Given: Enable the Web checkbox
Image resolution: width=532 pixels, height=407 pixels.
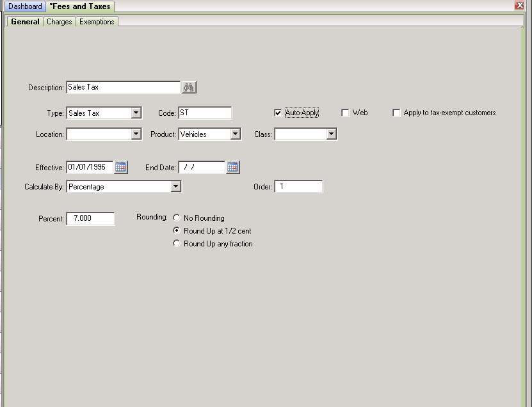Looking at the screenshot, I should [345, 113].
